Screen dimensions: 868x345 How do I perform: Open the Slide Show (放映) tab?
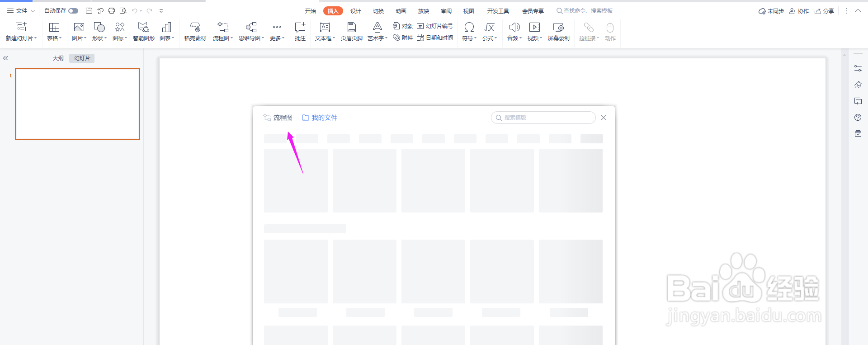click(424, 11)
